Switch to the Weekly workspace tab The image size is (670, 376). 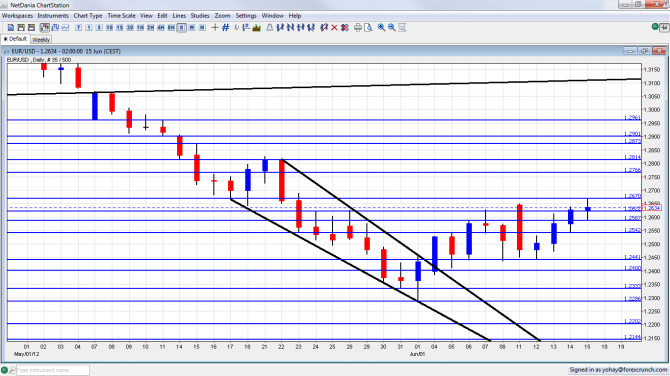coord(41,39)
